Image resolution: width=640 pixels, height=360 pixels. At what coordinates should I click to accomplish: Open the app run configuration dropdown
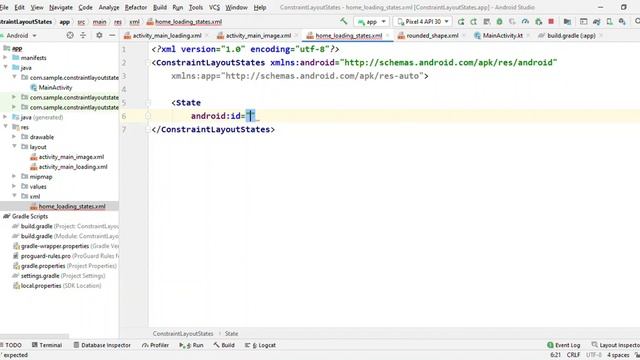(x=371, y=22)
